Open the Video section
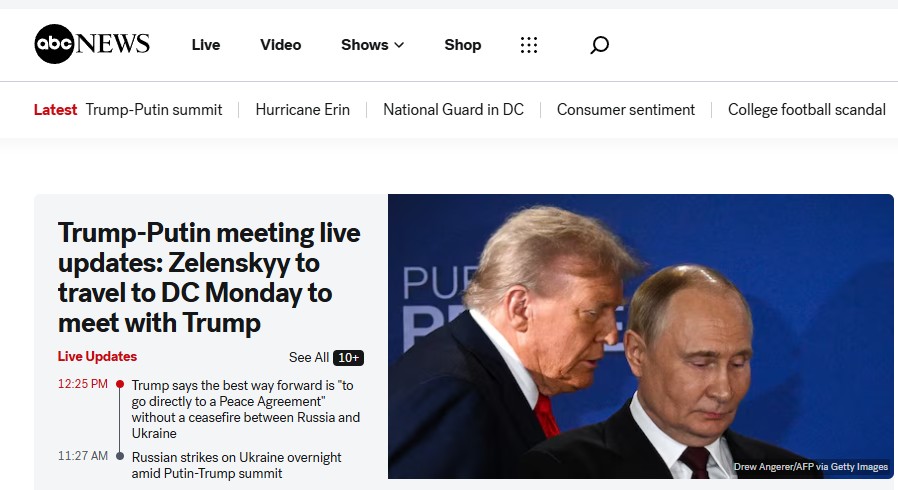This screenshot has width=898, height=490. pyautogui.click(x=280, y=45)
